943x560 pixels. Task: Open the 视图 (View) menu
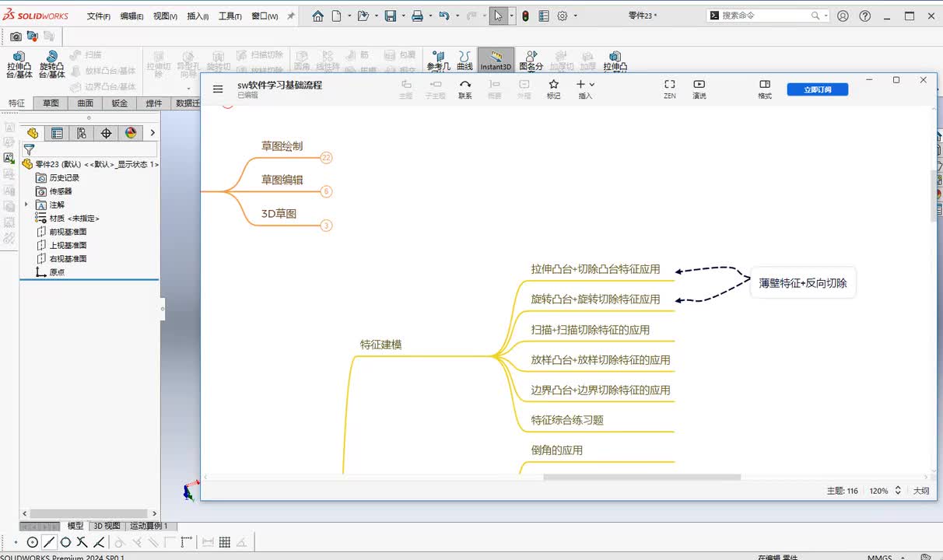[165, 16]
